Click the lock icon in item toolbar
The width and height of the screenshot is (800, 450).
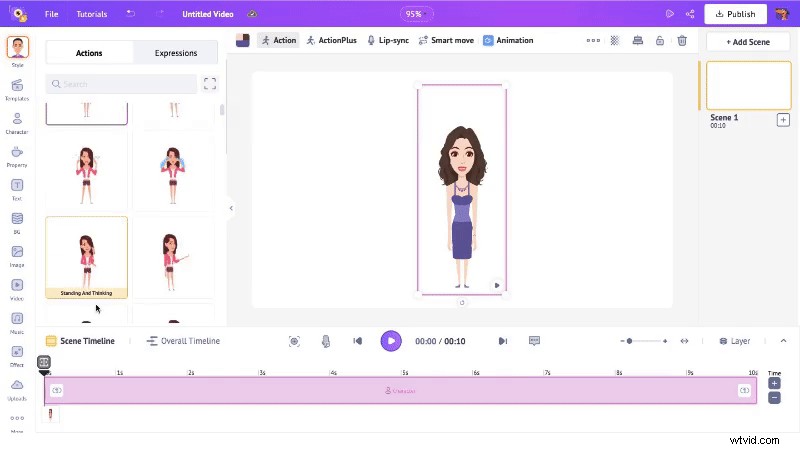[x=660, y=40]
